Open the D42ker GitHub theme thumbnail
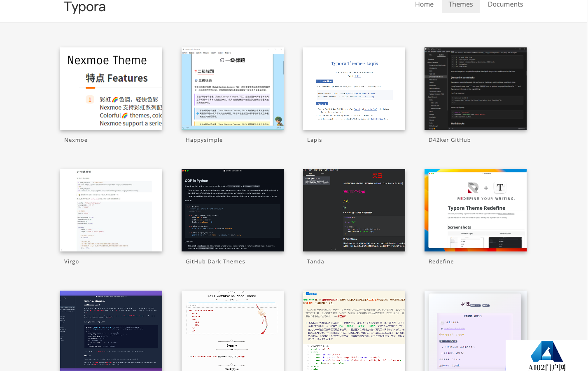Viewport: 588px width, 371px height. [476, 89]
